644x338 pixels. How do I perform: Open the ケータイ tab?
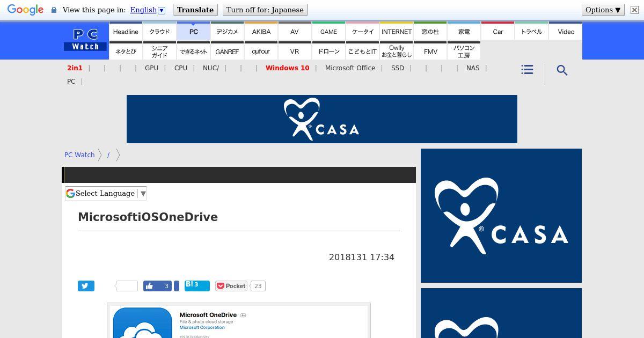[x=362, y=32]
